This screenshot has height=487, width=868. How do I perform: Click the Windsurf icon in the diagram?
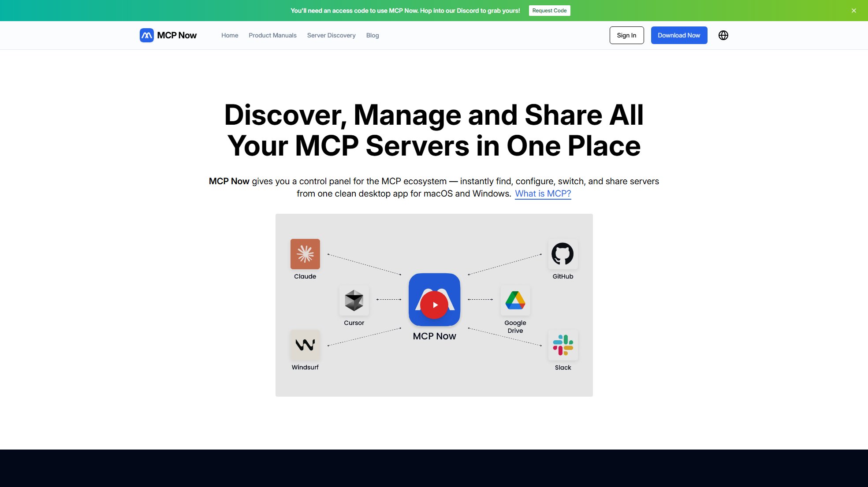(305, 345)
